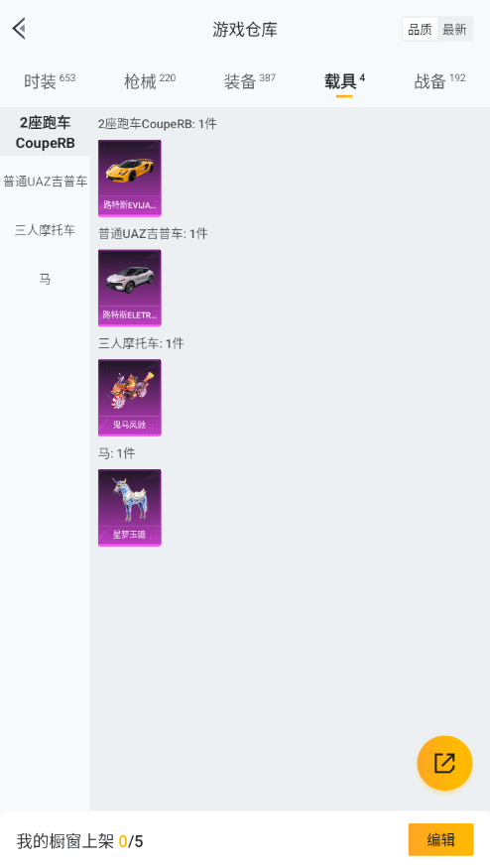The image size is (490, 868).
Task: Go to the 装备 tab
Action: 250,82
